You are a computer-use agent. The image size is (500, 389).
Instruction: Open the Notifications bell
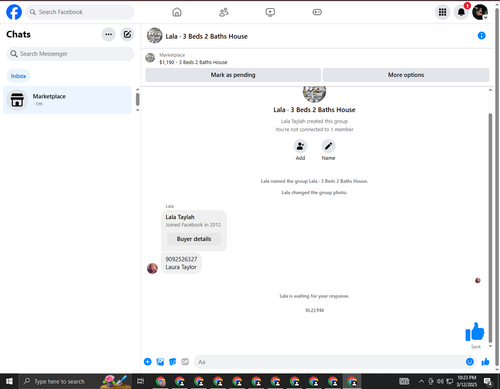461,12
